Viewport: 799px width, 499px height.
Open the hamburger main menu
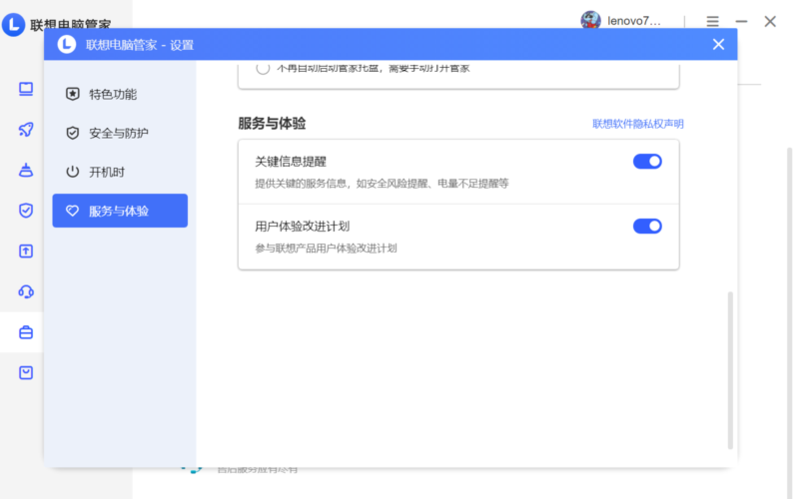[713, 21]
